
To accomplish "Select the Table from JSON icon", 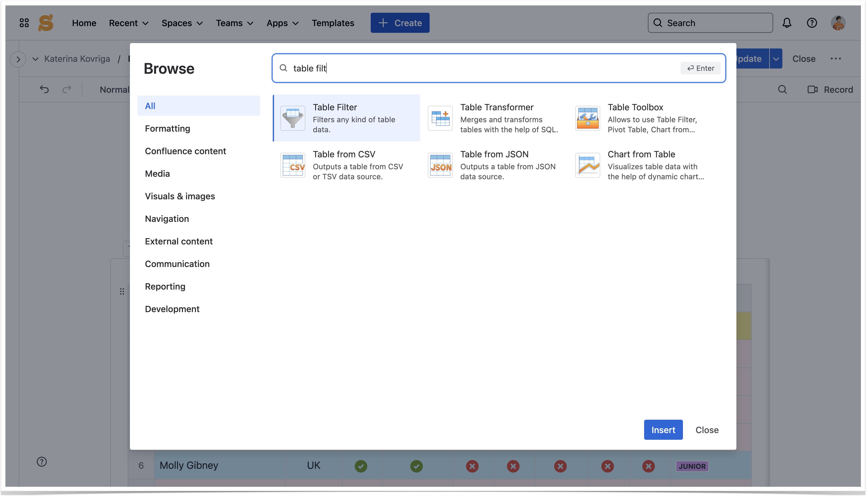I will 440,165.
